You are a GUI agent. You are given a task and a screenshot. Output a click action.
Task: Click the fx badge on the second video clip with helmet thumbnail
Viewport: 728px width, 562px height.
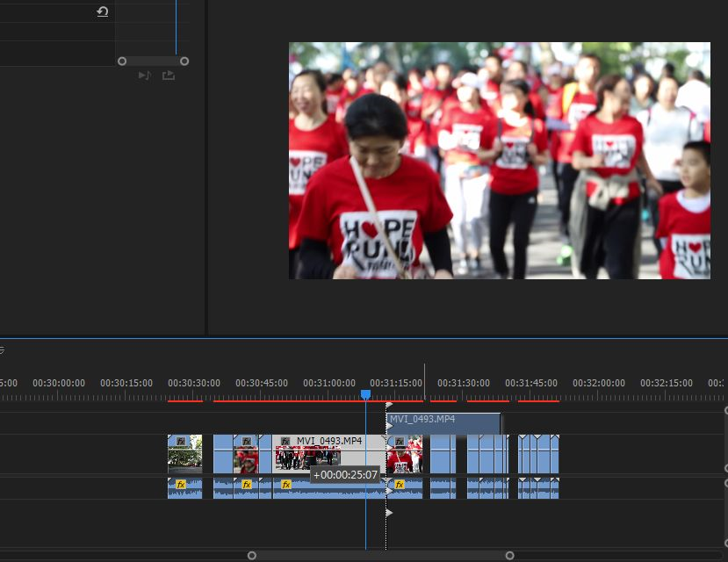click(x=247, y=441)
